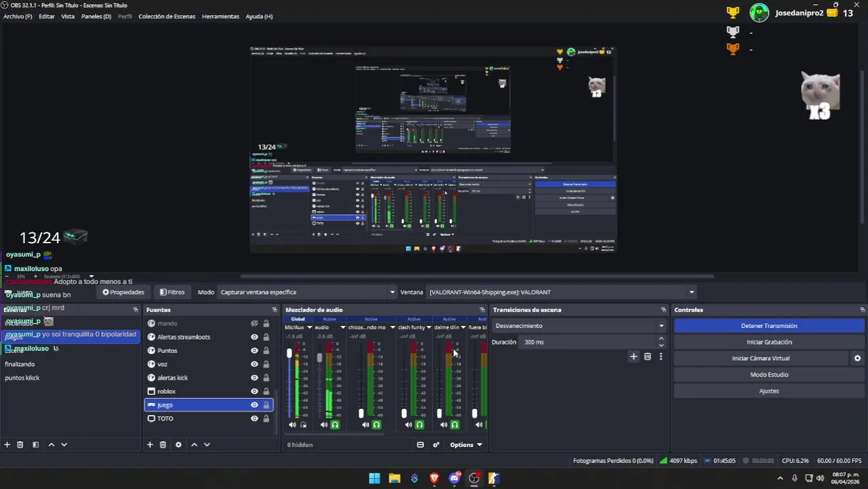Toggle visibility of Puntos source

point(255,350)
